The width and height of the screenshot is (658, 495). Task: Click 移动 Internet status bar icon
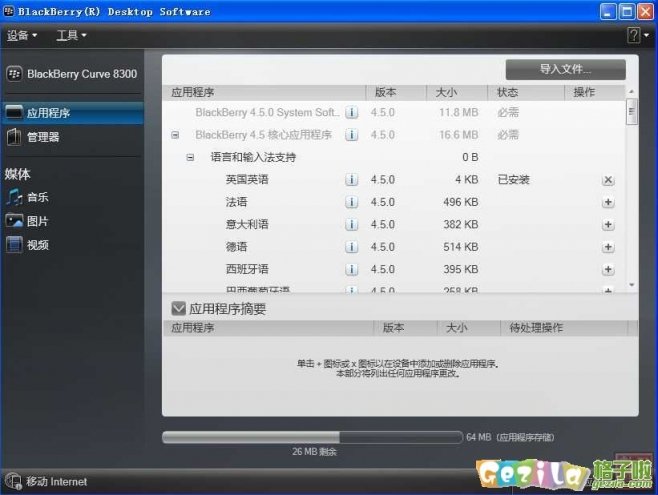pyautogui.click(x=13, y=481)
